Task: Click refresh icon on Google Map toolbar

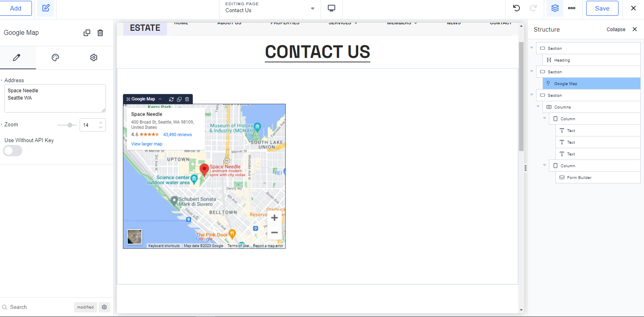Action: pyautogui.click(x=171, y=99)
